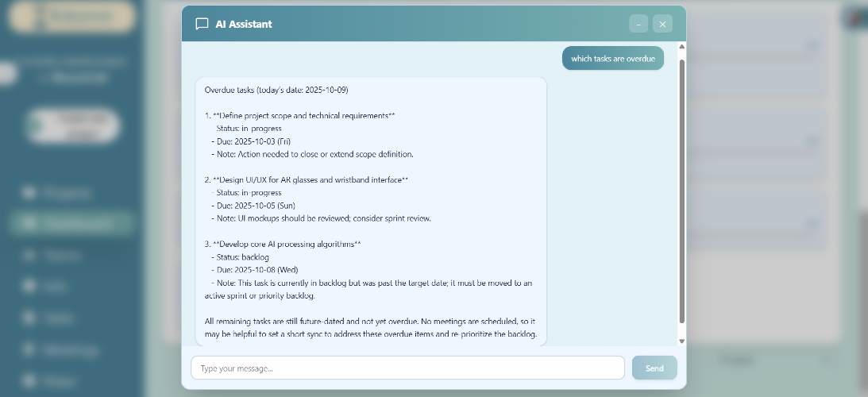
Task: Click the logo pill at top-left of sidebar
Action: click(x=72, y=16)
